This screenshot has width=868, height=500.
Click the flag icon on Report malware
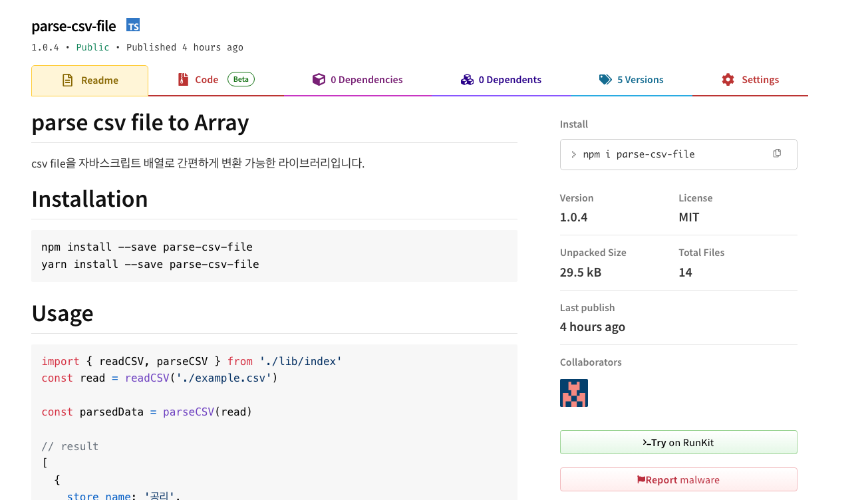[641, 479]
